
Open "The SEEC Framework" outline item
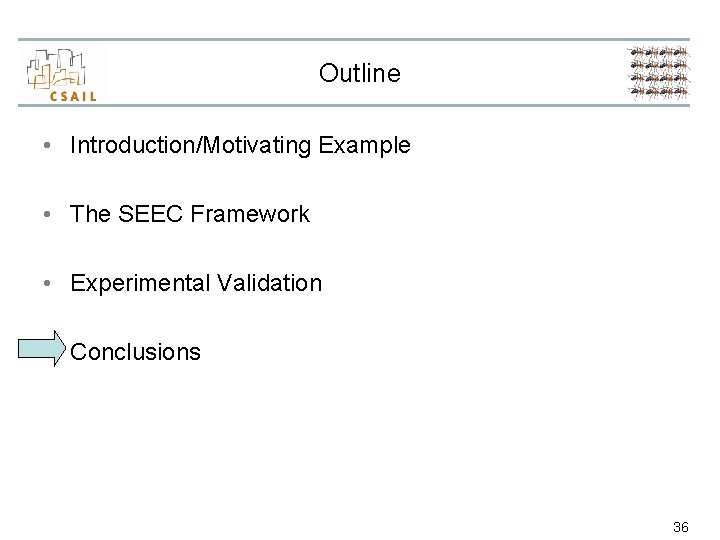(190, 214)
